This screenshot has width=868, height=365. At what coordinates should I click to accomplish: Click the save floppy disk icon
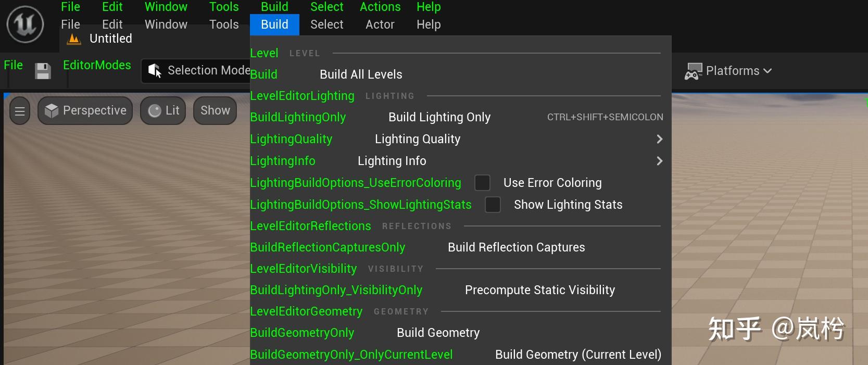coord(43,71)
